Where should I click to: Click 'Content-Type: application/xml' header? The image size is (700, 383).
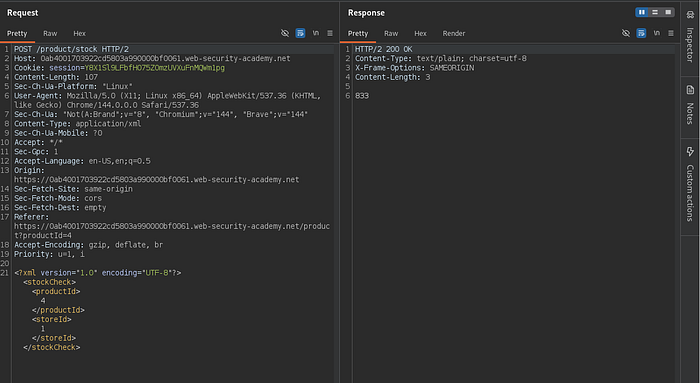coord(78,124)
